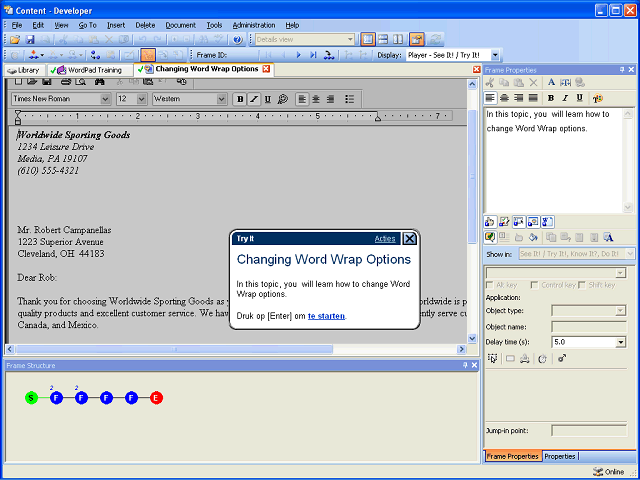Click the highlighted orange frame tool icon
Image resolution: width=640 pixels, height=480 pixels.
(x=148, y=55)
